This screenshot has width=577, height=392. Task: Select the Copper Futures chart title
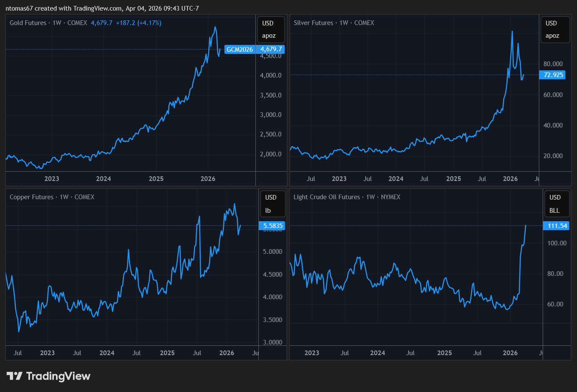31,197
